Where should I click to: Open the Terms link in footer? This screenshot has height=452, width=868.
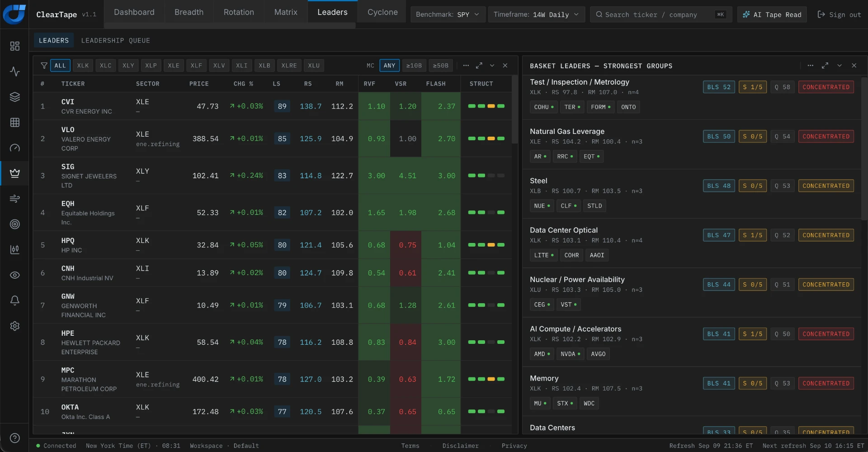tap(410, 446)
